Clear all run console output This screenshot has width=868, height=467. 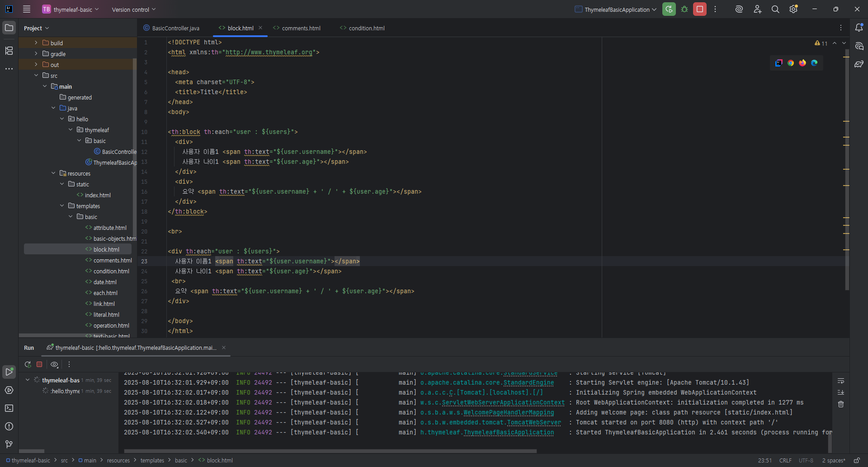coord(841,404)
